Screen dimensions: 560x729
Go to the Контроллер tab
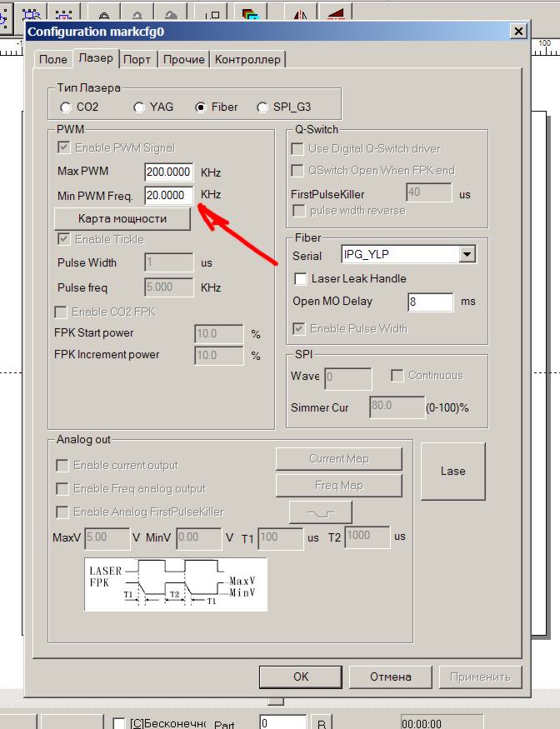click(x=247, y=59)
